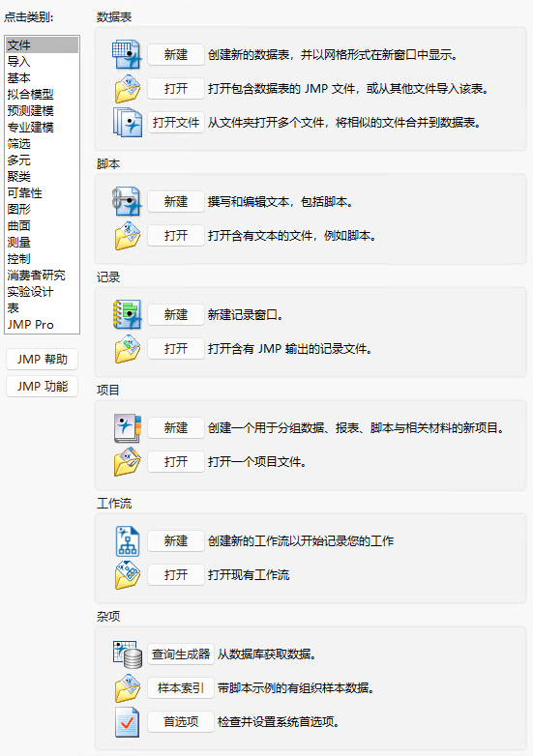Viewport: 533px width, 756px height.
Task: Choose 图形 category
Action: click(x=42, y=209)
